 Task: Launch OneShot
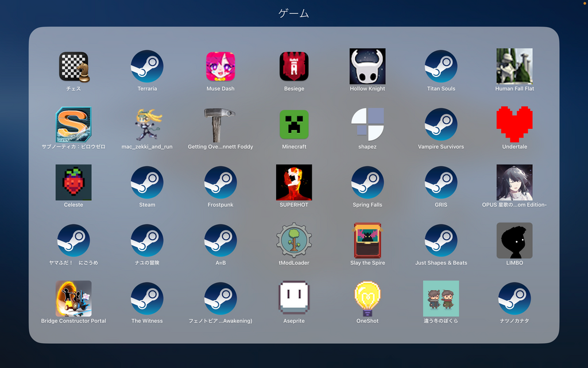tap(367, 298)
